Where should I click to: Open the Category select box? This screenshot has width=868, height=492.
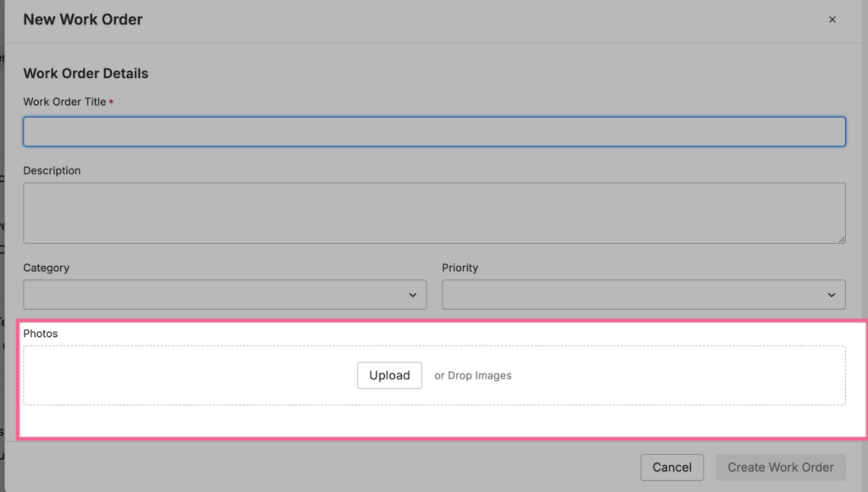(x=225, y=295)
